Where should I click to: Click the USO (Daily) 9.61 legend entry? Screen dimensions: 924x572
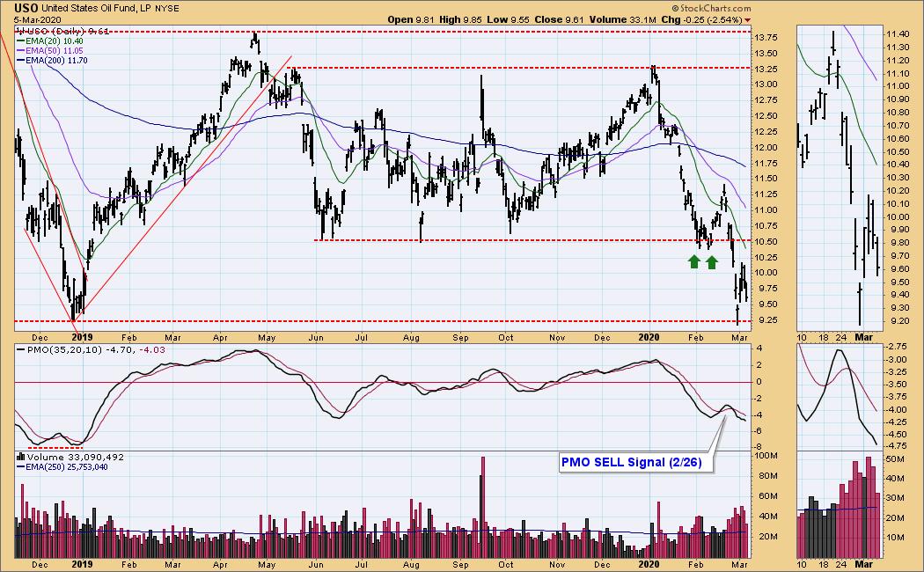(x=62, y=31)
